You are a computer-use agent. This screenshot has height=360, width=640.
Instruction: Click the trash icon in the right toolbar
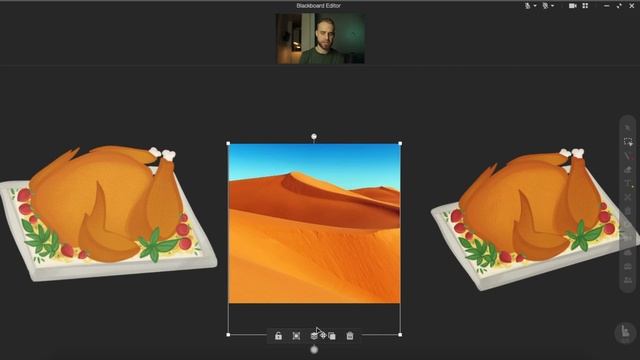628,211
